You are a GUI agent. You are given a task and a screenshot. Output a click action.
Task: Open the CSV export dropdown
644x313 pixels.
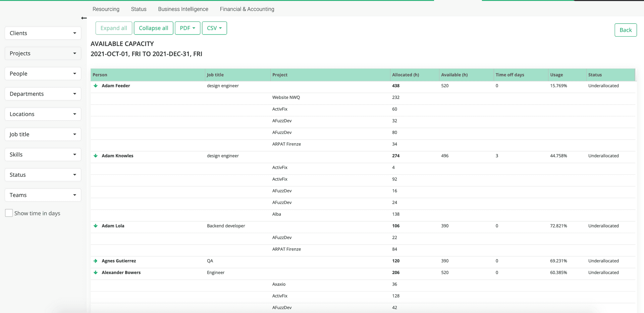coord(214,28)
